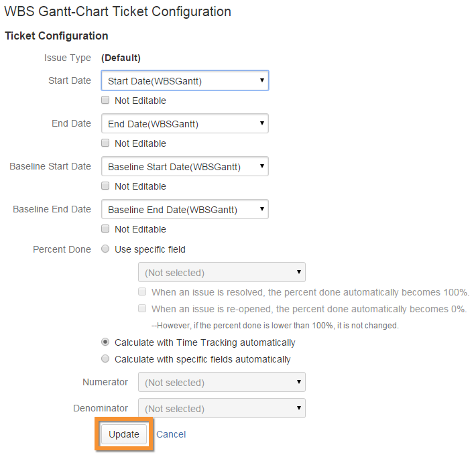Choose Calculate with specific fields automatically
Screen dimensions: 476x455
click(x=105, y=359)
